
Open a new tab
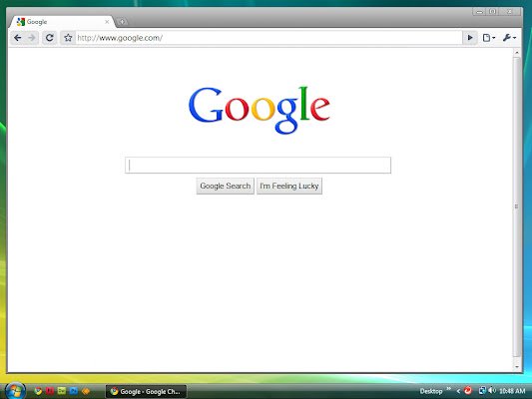click(122, 22)
